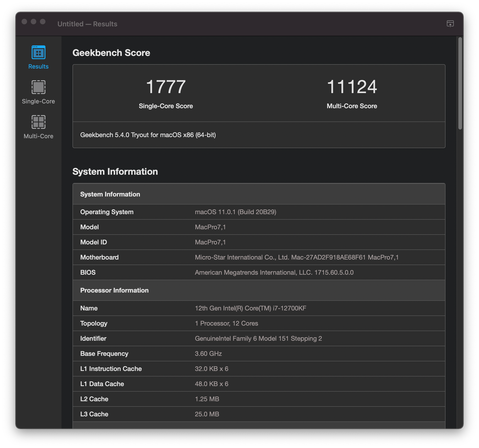Screen dimensions: 479x448
Task: Click the Single-Core Score label
Action: coord(166,106)
